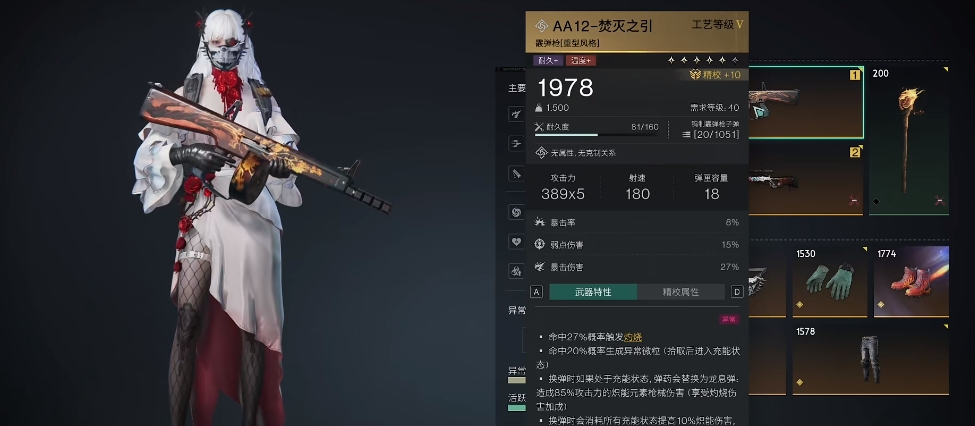
Task: Click the spiral attribute icon in sidebar
Action: coord(515,213)
